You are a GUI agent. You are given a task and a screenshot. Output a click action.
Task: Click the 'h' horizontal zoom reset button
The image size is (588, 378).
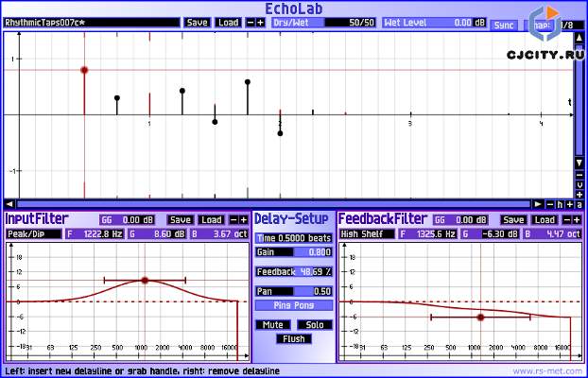pyautogui.click(x=560, y=204)
